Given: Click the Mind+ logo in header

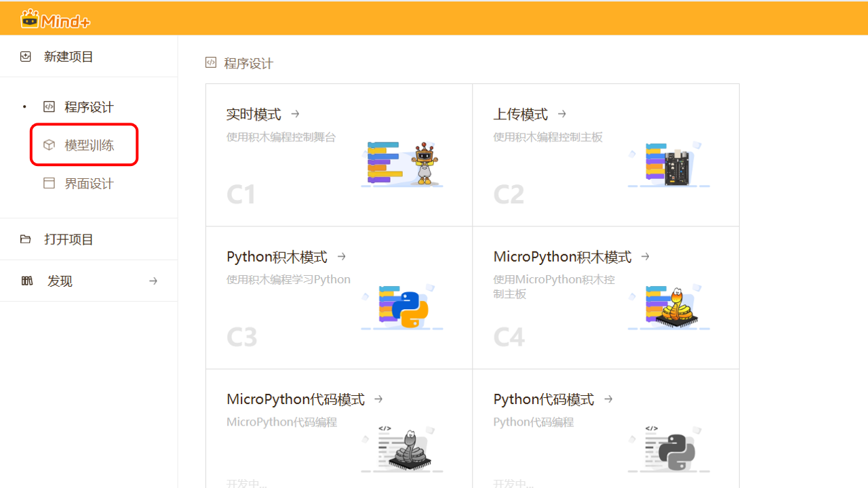Looking at the screenshot, I should [x=56, y=19].
